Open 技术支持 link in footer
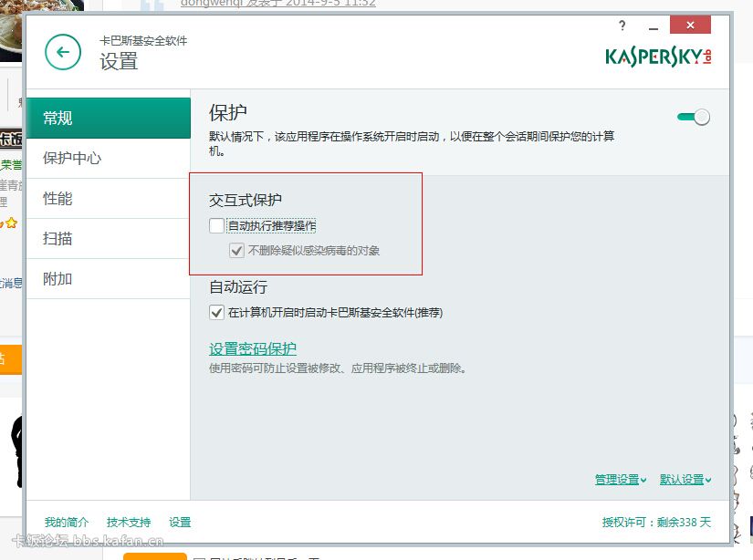This screenshot has width=753, height=560. point(129,522)
